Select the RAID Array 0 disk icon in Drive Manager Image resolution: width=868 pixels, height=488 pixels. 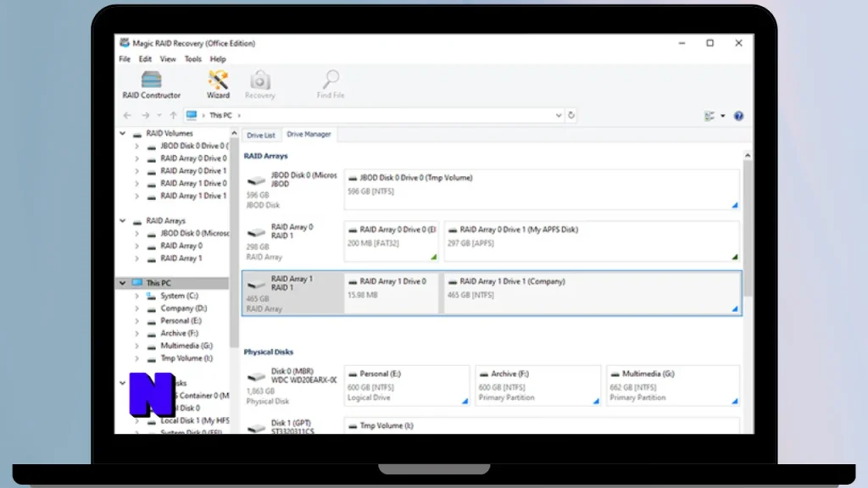click(256, 232)
